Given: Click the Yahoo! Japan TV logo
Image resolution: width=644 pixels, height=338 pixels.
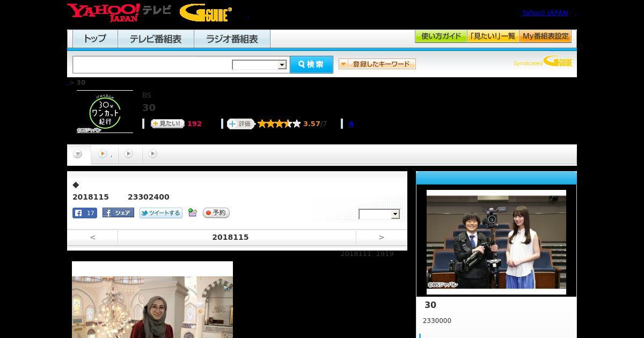Looking at the screenshot, I should point(119,12).
